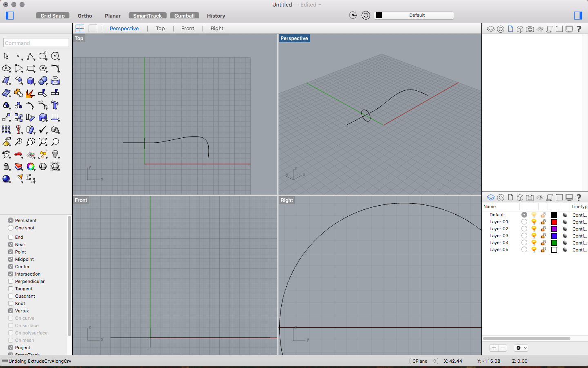Image resolution: width=588 pixels, height=368 pixels.
Task: Enable the End object snap
Action: 11,237
